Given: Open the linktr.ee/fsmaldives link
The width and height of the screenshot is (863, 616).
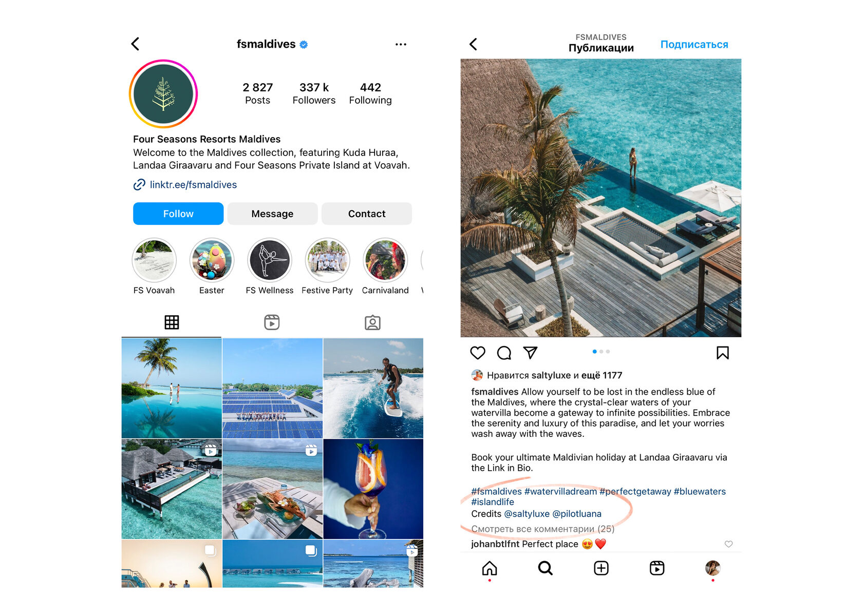Looking at the screenshot, I should pyautogui.click(x=193, y=185).
